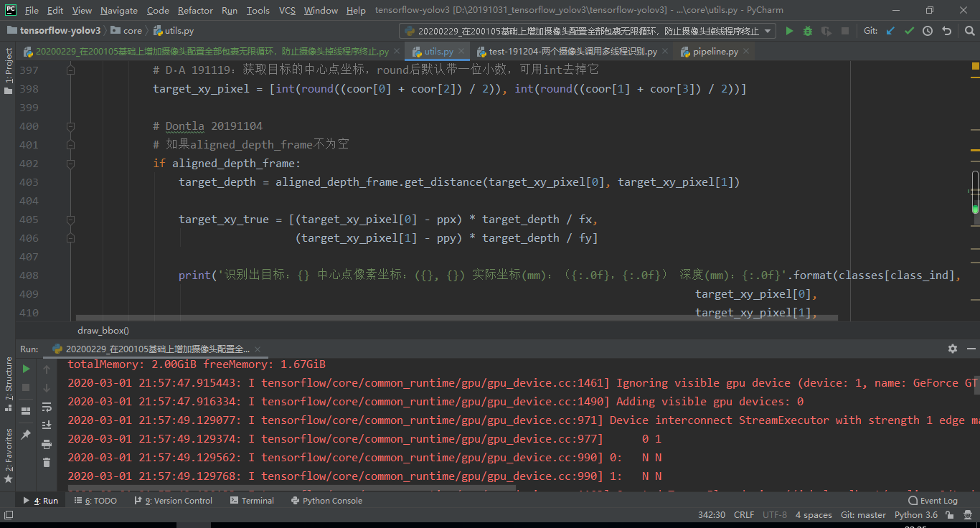Rerun the program from the Run panel
The width and height of the screenshot is (980, 528).
[26, 369]
